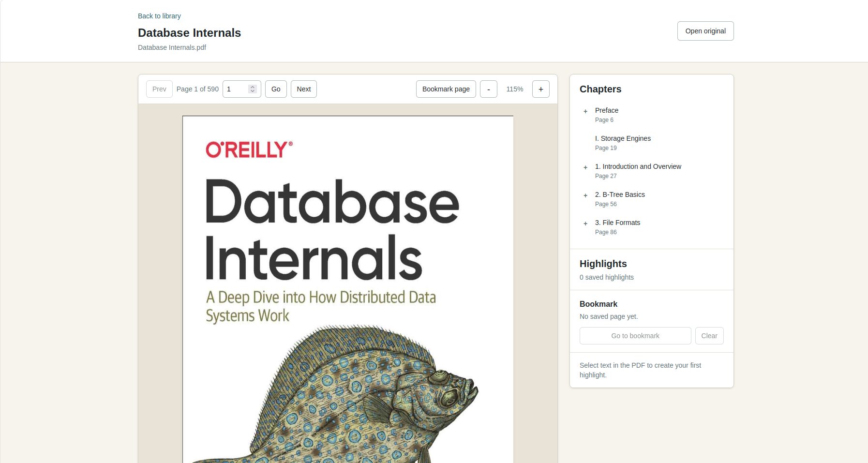The height and width of the screenshot is (463, 868).
Task: Click the 'No saved page yet.' text
Action: pos(609,316)
